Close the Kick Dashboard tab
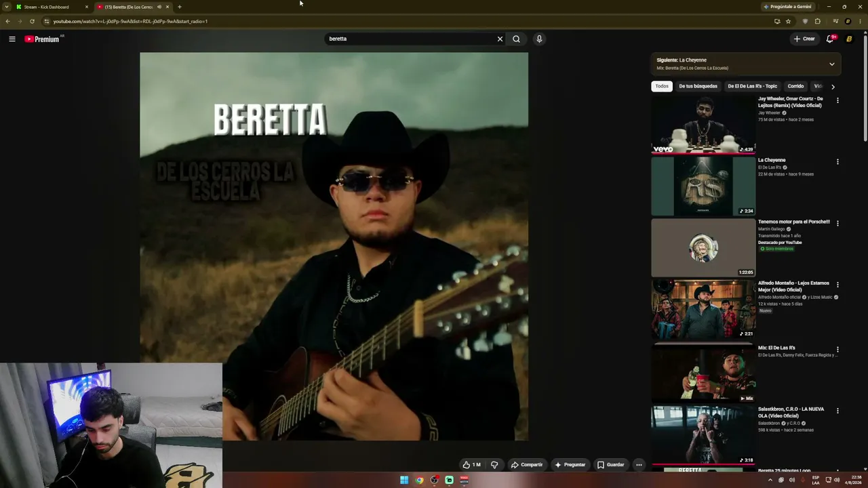 [87, 7]
